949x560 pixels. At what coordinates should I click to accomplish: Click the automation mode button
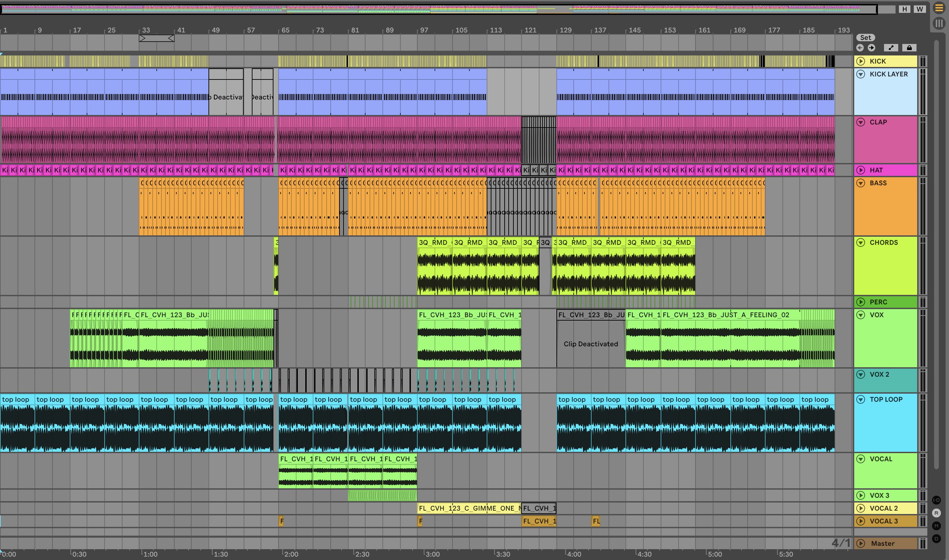pyautogui.click(x=891, y=48)
